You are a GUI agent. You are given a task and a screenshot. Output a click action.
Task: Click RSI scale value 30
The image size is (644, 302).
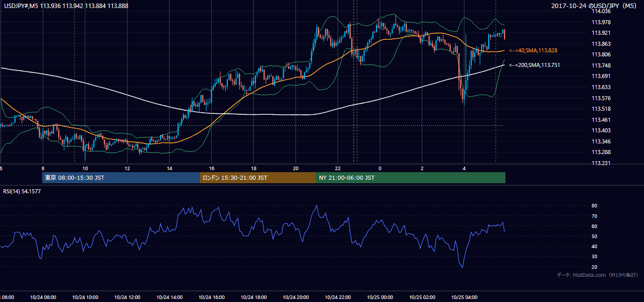tap(594, 256)
